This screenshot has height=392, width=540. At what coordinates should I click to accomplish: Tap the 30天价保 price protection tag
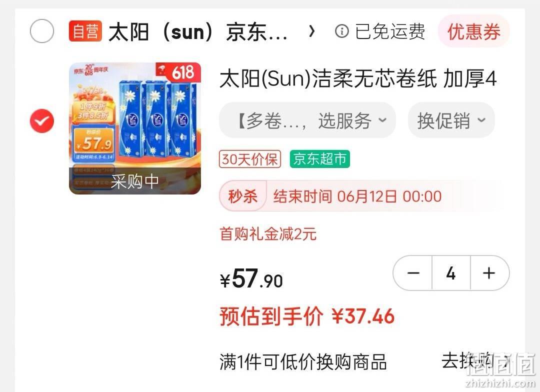pos(250,159)
